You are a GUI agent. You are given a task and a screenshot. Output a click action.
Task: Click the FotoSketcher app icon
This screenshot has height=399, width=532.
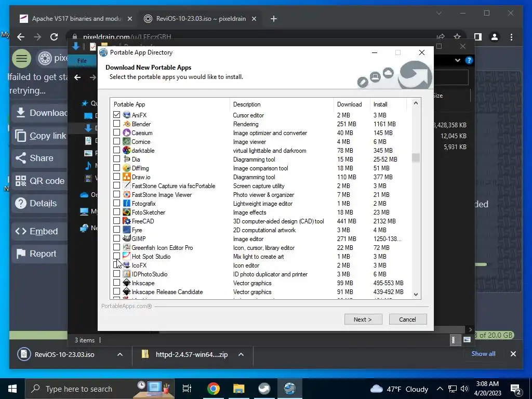tap(127, 212)
